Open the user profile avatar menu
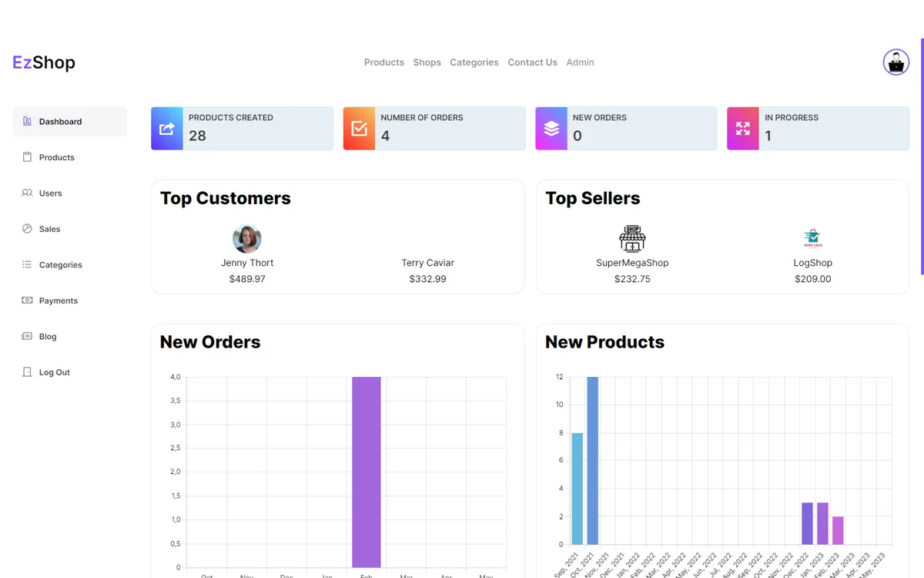 tap(896, 62)
